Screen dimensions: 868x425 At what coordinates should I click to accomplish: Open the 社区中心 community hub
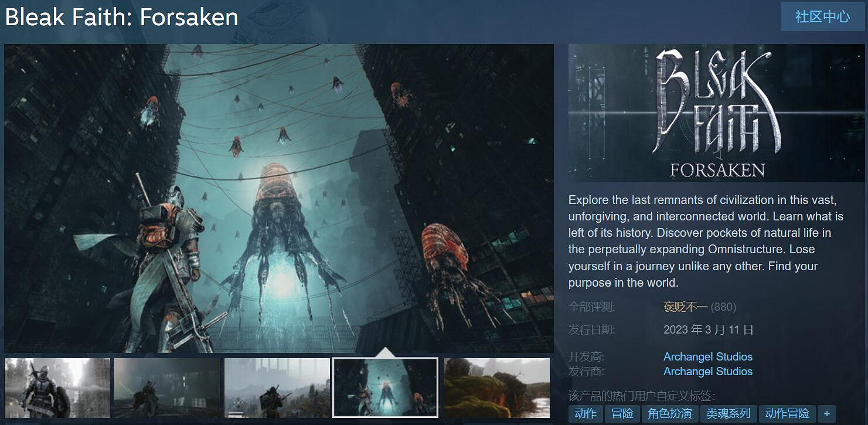click(x=822, y=16)
